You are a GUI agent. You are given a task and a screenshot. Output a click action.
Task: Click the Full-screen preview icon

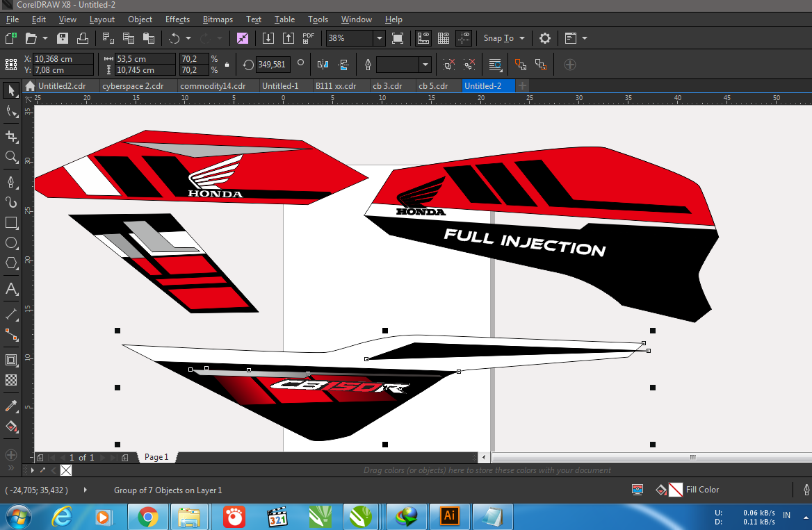point(398,38)
